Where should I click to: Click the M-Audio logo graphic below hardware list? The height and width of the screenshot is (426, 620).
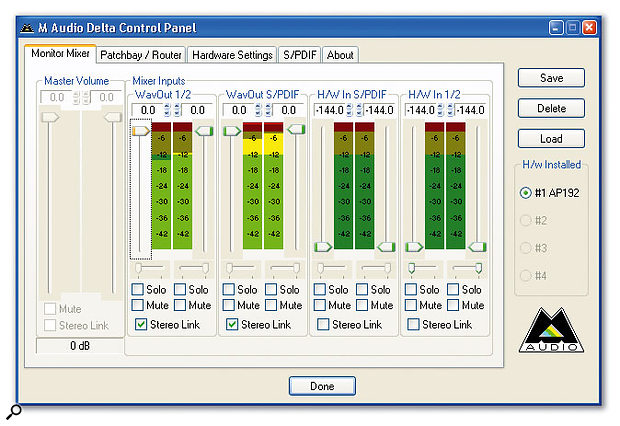(551, 330)
